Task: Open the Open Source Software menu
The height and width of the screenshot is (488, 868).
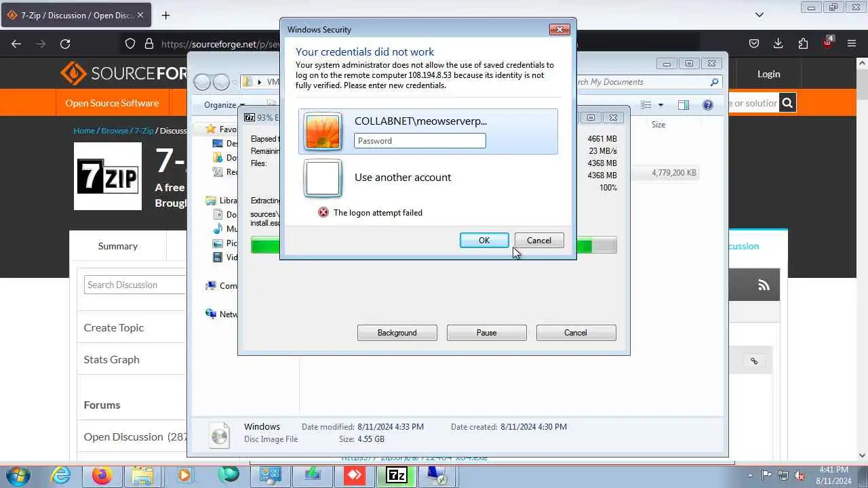Action: (112, 103)
